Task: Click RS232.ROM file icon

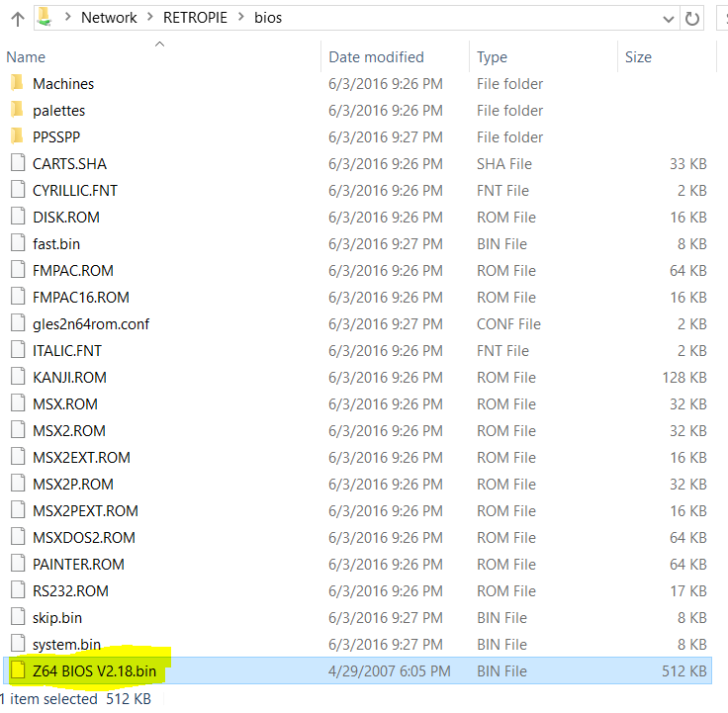Action: coord(18,590)
